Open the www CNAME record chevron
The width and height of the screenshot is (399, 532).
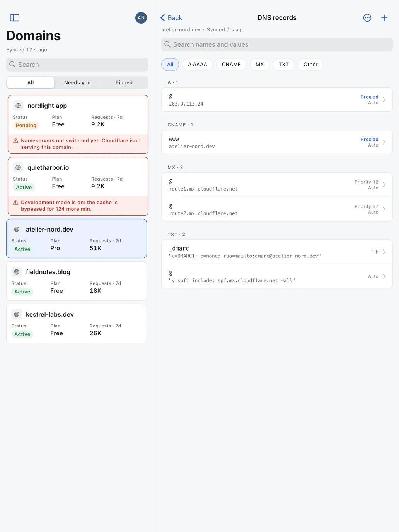[x=384, y=142]
